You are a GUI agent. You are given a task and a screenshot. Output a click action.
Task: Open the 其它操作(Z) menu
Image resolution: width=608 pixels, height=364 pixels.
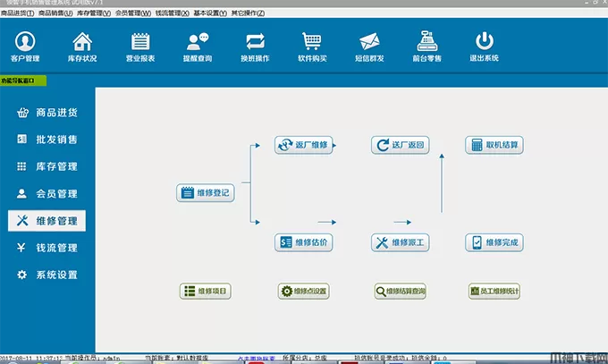[x=248, y=13]
